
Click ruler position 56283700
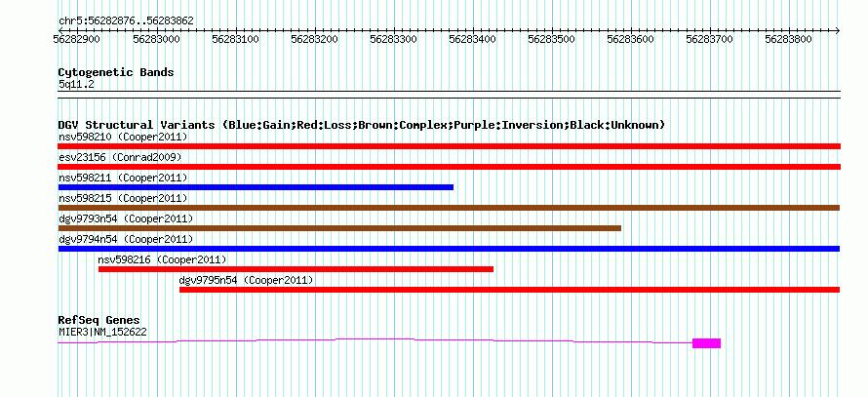tap(710, 39)
